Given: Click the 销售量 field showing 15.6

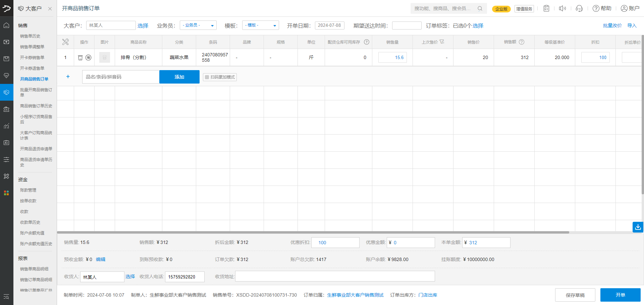Looking at the screenshot, I should click(392, 57).
